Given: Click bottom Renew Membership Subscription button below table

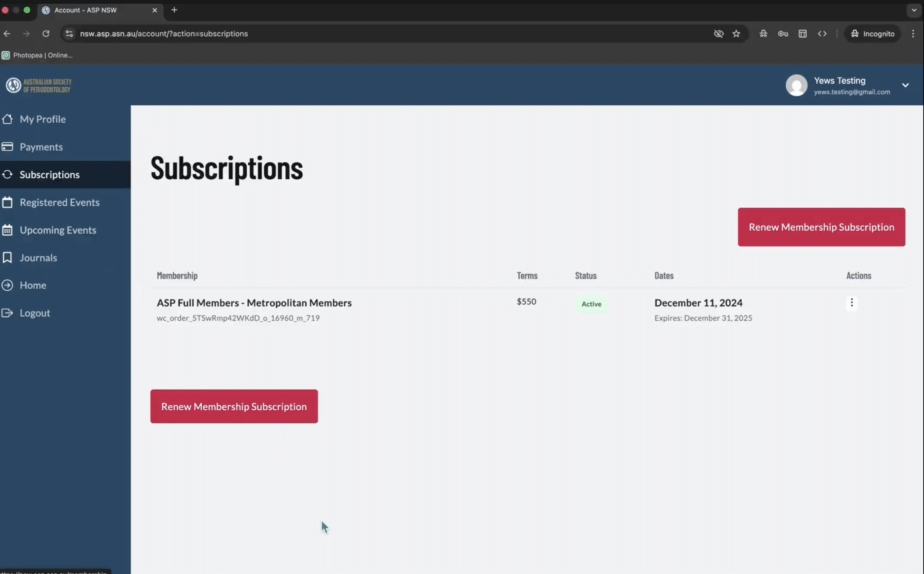Looking at the screenshot, I should (234, 407).
